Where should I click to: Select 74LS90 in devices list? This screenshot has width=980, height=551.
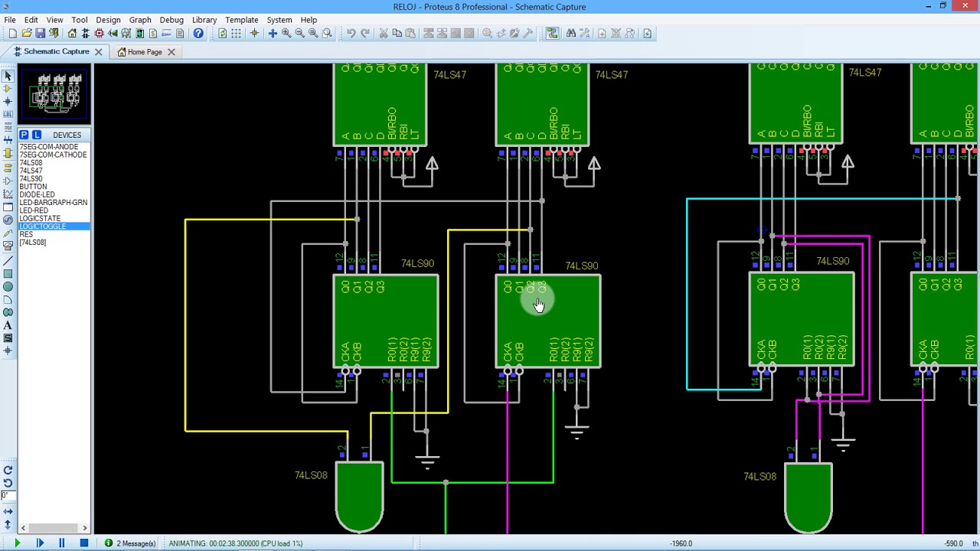(x=54, y=178)
